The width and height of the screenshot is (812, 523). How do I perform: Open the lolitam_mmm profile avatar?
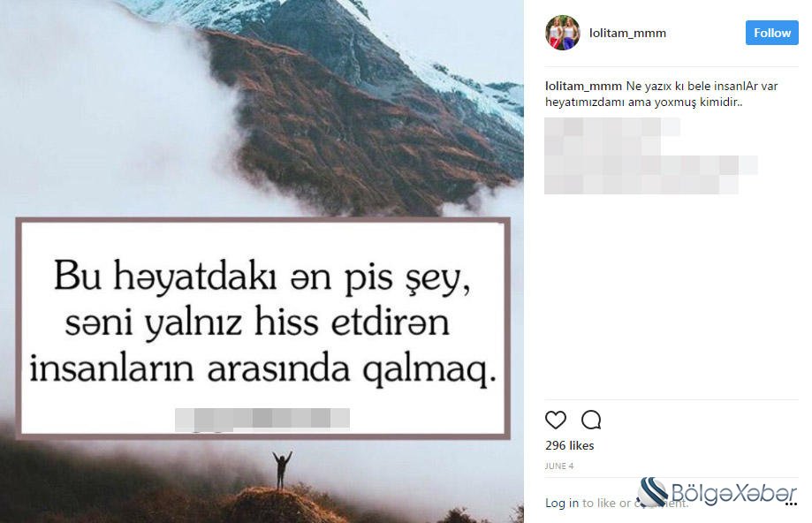pos(563,33)
